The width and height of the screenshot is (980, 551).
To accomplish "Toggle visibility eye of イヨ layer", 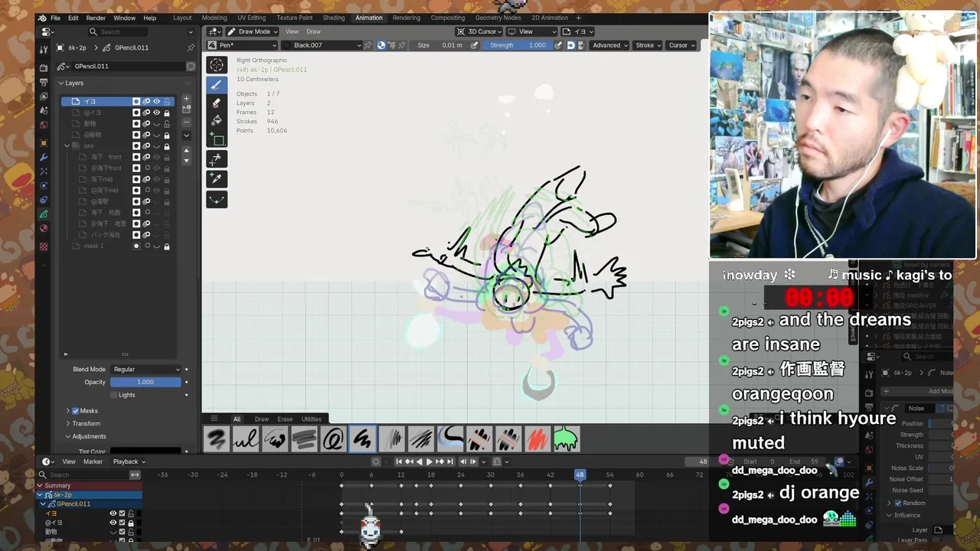I will 156,101.
